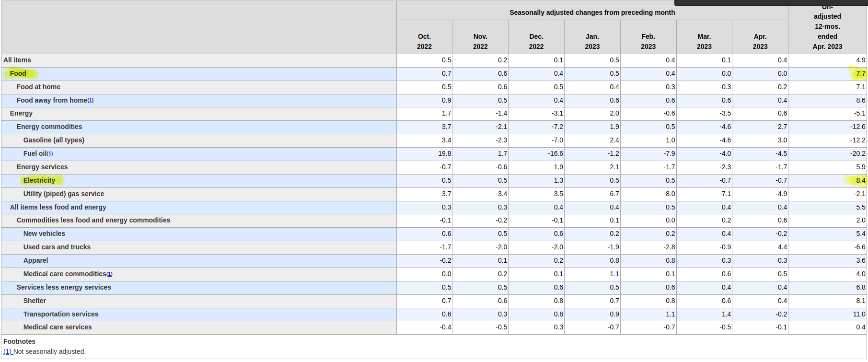Click the Food at home row label
Viewport: 868px width, 362px height.
pyautogui.click(x=38, y=87)
